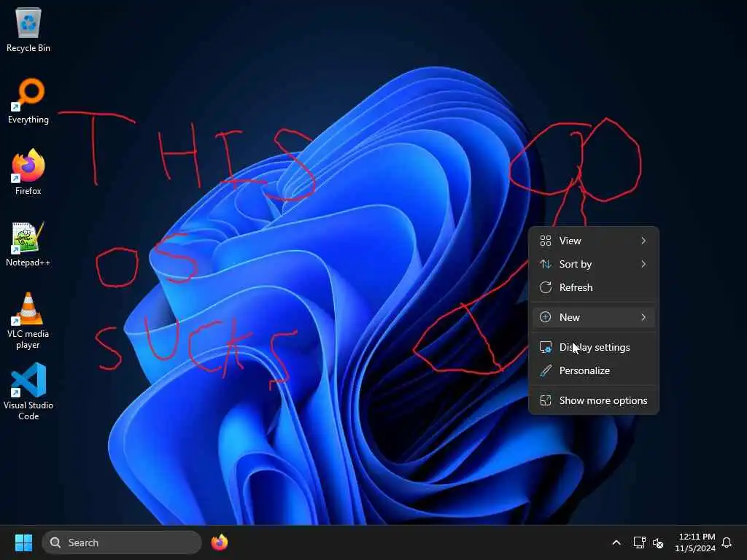747x560 pixels.
Task: Choose Sort by in context menu
Action: pyautogui.click(x=594, y=264)
